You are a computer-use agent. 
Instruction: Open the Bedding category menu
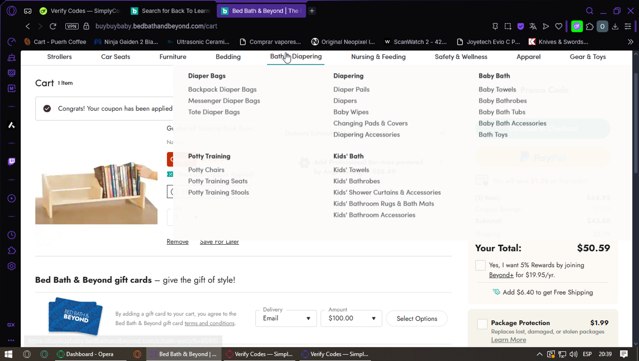[x=228, y=57]
